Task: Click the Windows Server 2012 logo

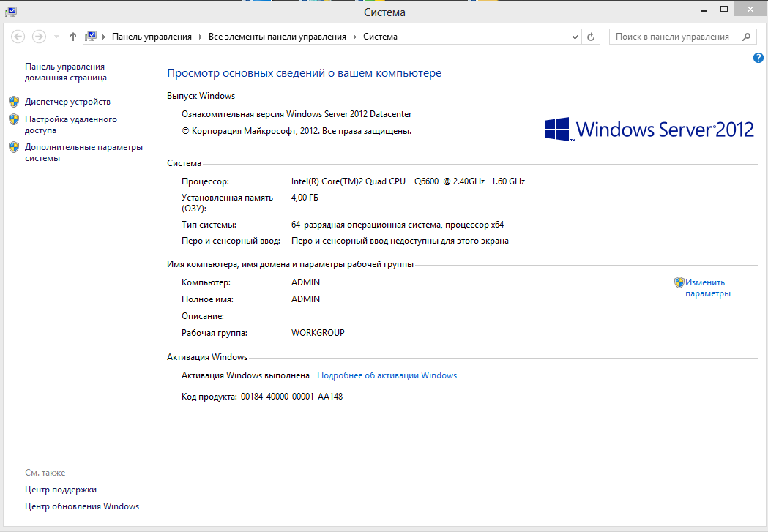Action: [649, 130]
